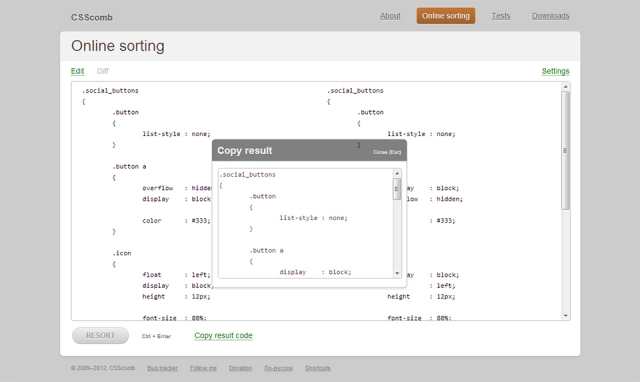Image resolution: width=640 pixels, height=382 pixels.
Task: Click ': hidden;' value in right pane
Action: [x=446, y=199]
